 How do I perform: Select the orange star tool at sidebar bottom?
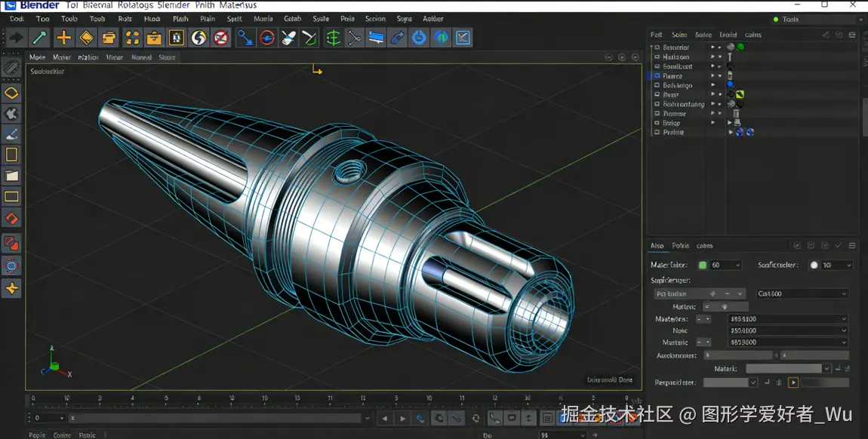tap(11, 288)
